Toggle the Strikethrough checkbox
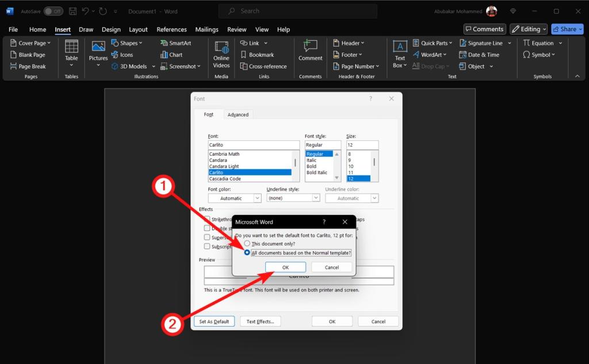 click(207, 219)
